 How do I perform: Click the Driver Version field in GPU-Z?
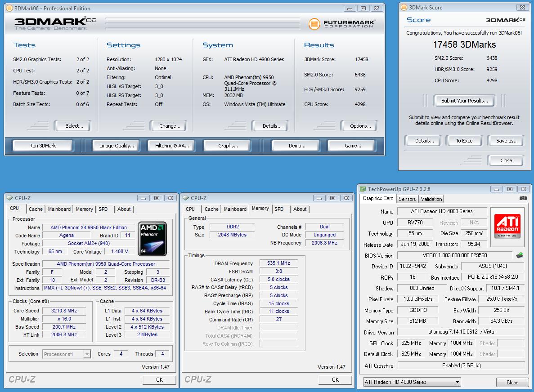(x=461, y=332)
